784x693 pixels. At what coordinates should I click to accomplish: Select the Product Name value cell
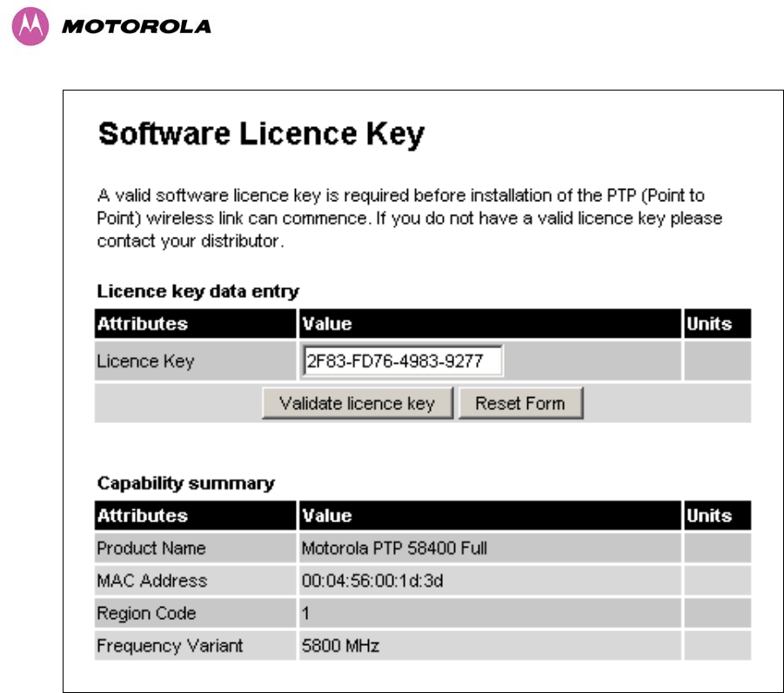click(490, 548)
